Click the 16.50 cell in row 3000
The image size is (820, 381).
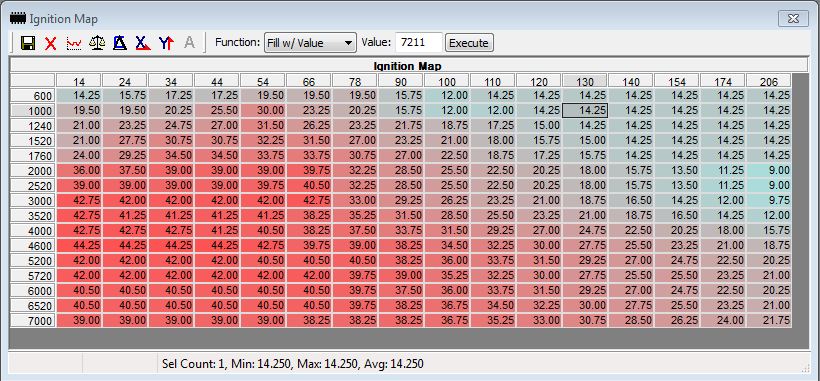coord(631,201)
